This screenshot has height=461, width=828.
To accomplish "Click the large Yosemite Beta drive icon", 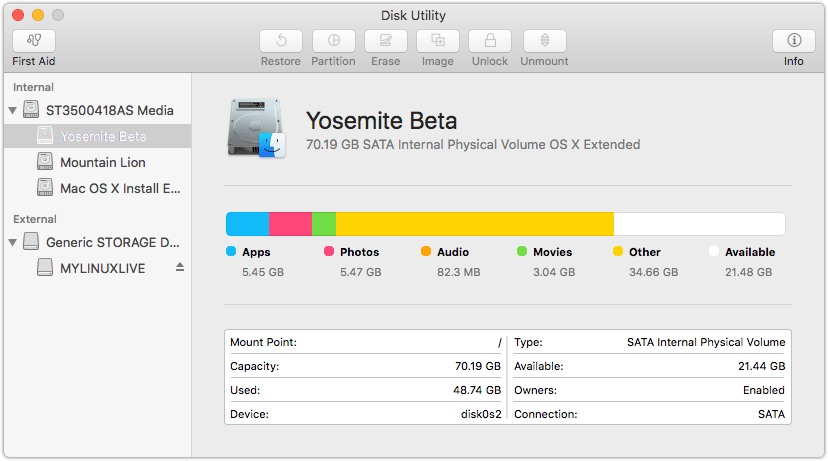I will (256, 129).
